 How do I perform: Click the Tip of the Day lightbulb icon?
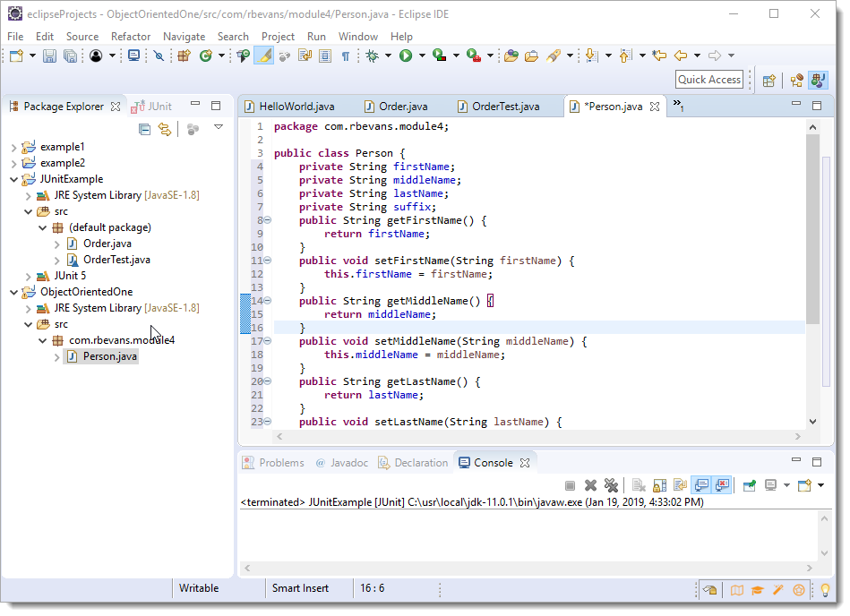825,590
